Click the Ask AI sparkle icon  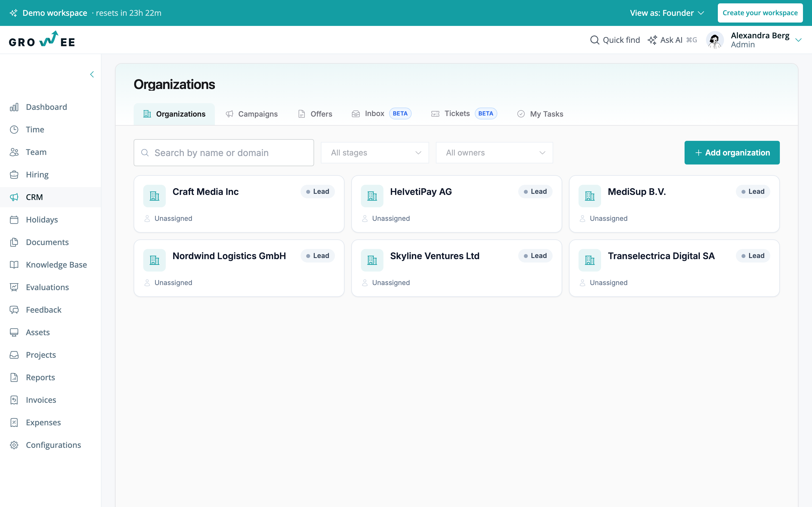[652, 40]
